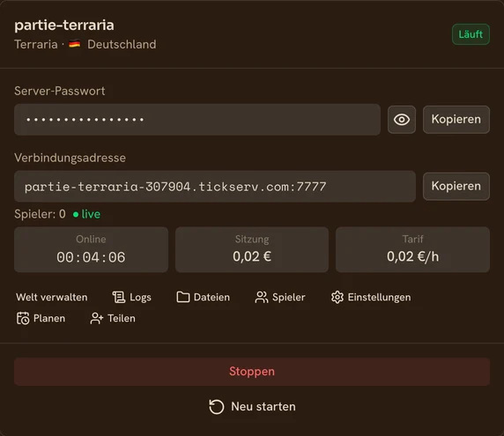Click the green live indicator
504x436 pixels.
point(86,214)
